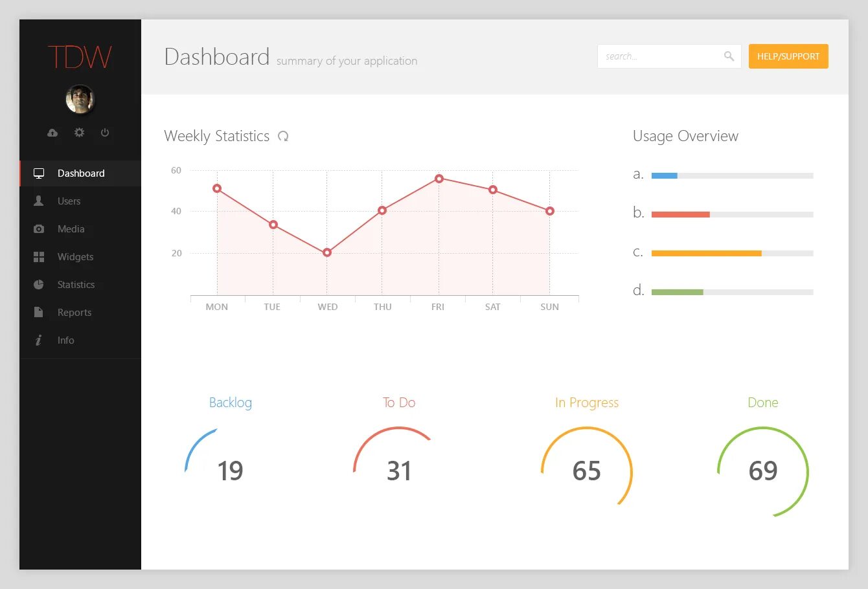Click the SUN data point on the chart
The image size is (868, 589).
(x=550, y=211)
